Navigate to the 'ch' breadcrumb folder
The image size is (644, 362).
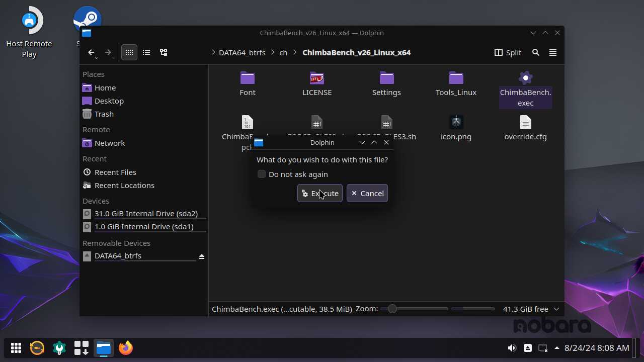pyautogui.click(x=283, y=52)
